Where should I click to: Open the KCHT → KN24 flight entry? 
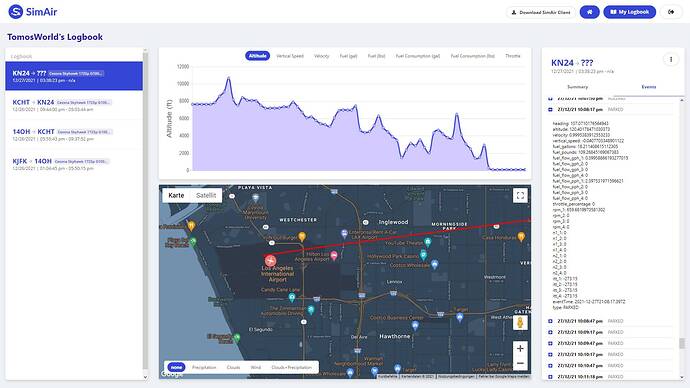pyautogui.click(x=74, y=105)
